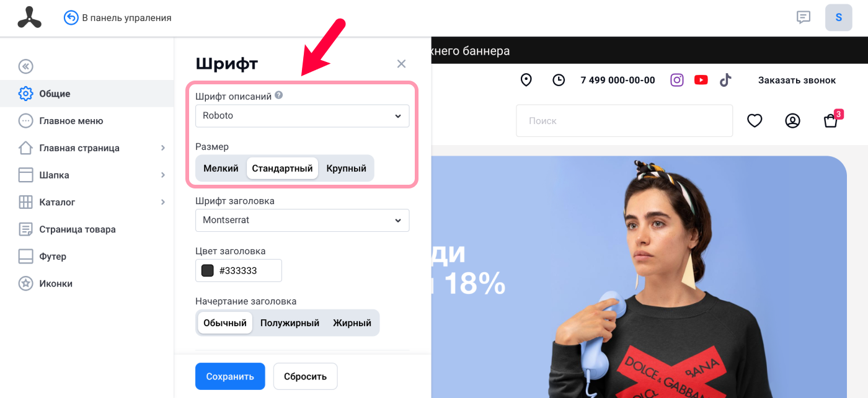Viewport: 868px width, 398px height.
Task: Click the heading color swatch #333333
Action: pyautogui.click(x=208, y=271)
